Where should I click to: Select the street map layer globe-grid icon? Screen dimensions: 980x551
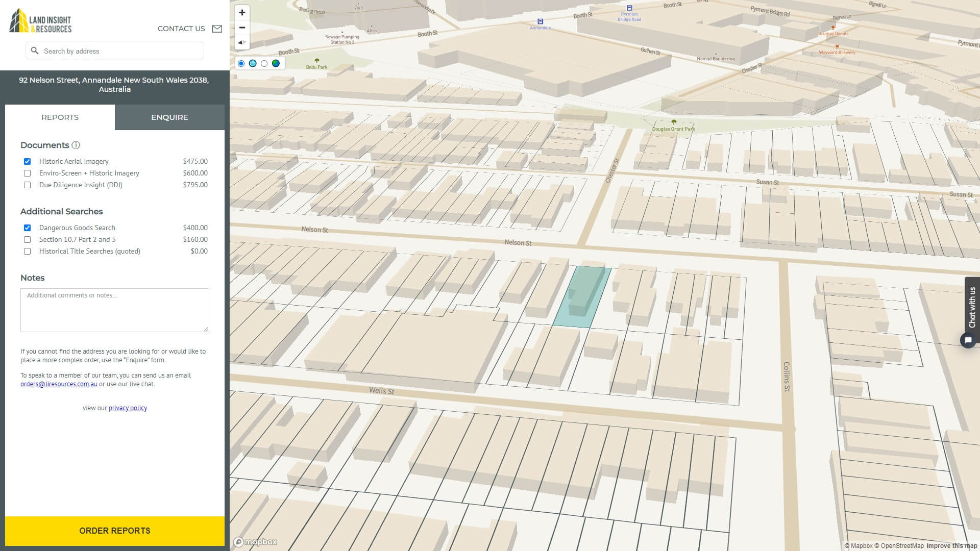(x=253, y=63)
